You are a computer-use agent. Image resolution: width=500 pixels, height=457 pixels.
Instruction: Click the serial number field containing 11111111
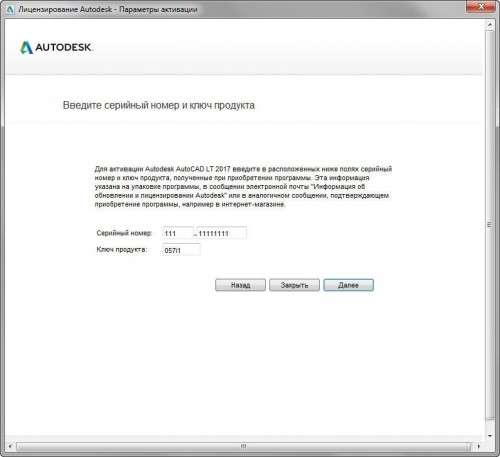(221, 233)
